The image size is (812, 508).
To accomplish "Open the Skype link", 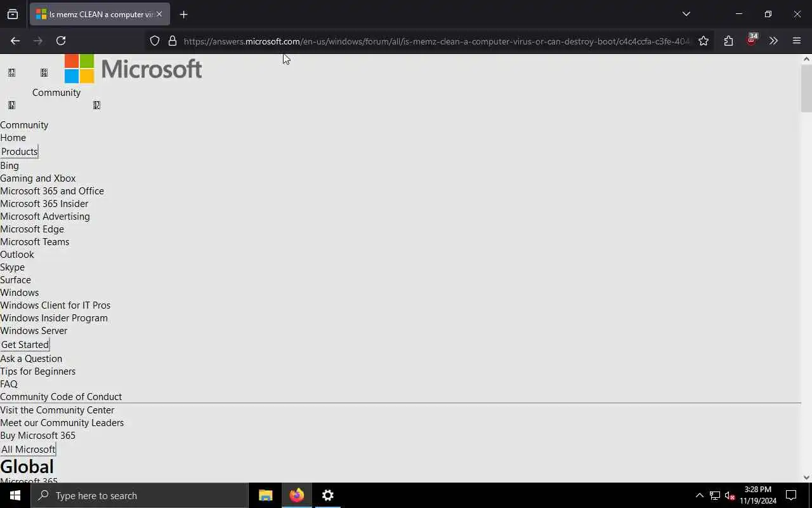I will click(x=12, y=267).
